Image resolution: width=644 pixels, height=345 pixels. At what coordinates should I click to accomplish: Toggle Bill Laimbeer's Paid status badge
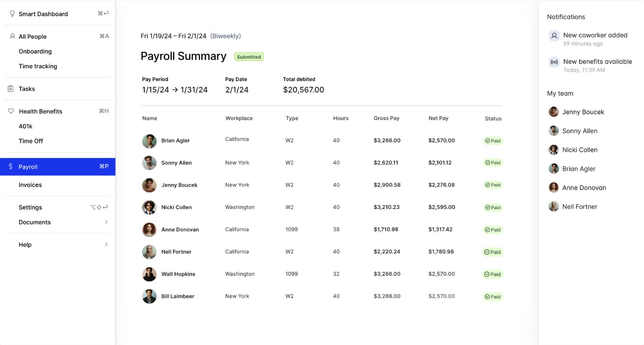click(x=493, y=296)
